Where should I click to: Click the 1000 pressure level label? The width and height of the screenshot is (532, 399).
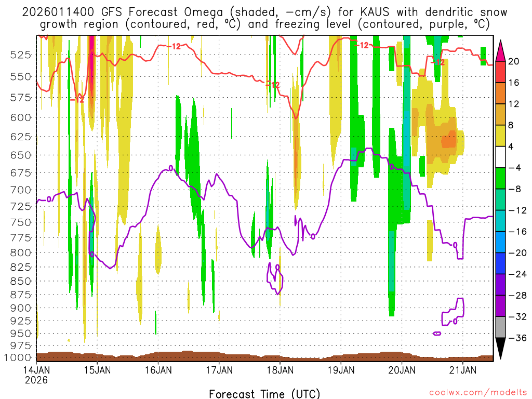[x=18, y=357]
